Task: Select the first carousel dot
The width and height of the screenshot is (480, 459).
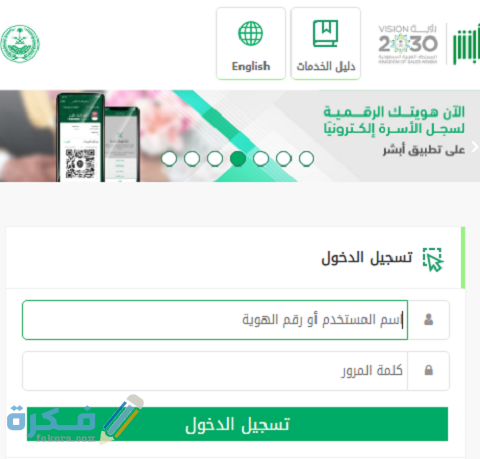Action: pos(169,158)
